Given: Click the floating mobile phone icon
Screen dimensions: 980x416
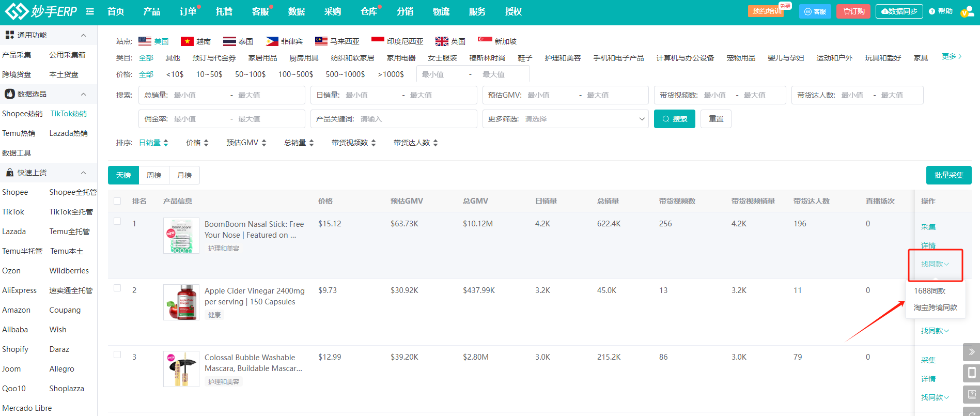Looking at the screenshot, I should (971, 373).
